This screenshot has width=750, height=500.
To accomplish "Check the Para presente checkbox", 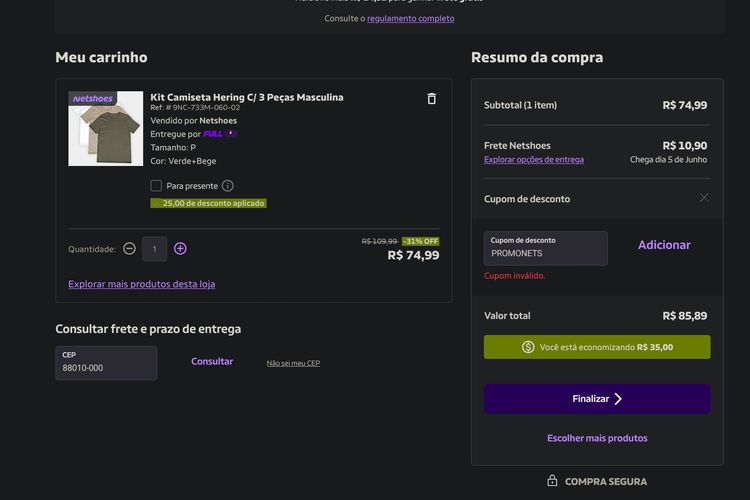I will click(156, 186).
